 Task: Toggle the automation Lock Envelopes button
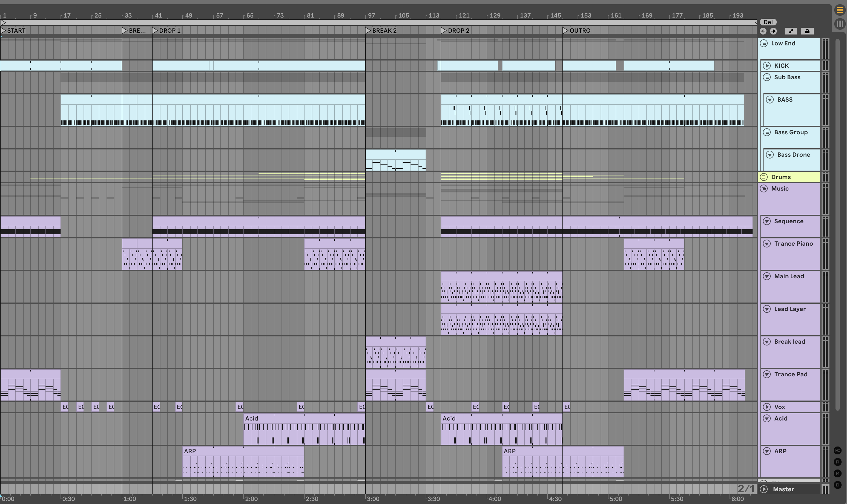pos(807,31)
